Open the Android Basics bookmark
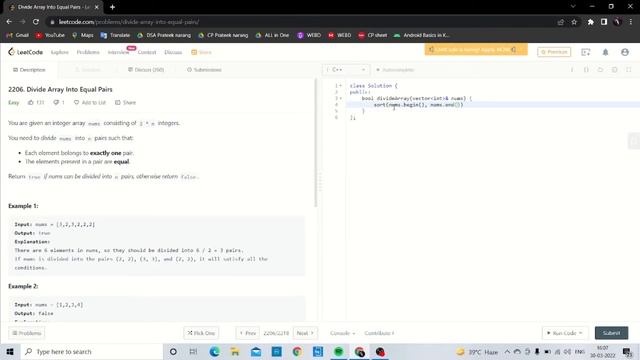This screenshot has height=360, width=640. [422, 35]
